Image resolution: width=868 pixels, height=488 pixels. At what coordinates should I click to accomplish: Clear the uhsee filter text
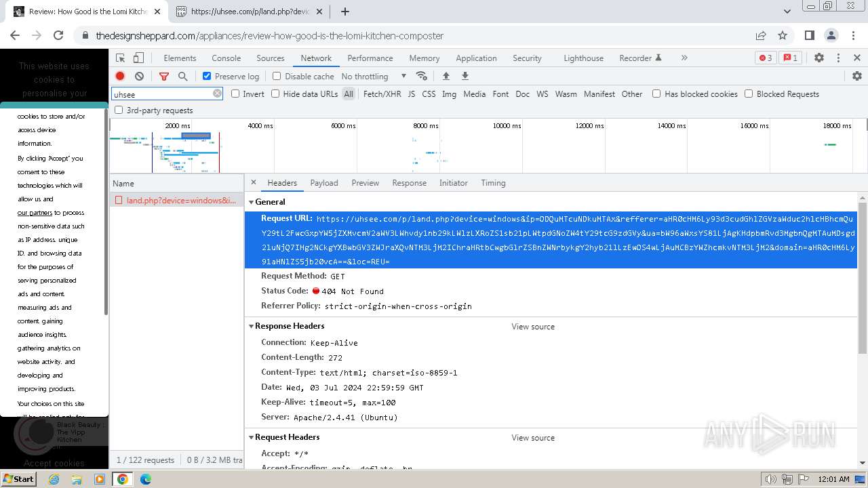pyautogui.click(x=217, y=94)
